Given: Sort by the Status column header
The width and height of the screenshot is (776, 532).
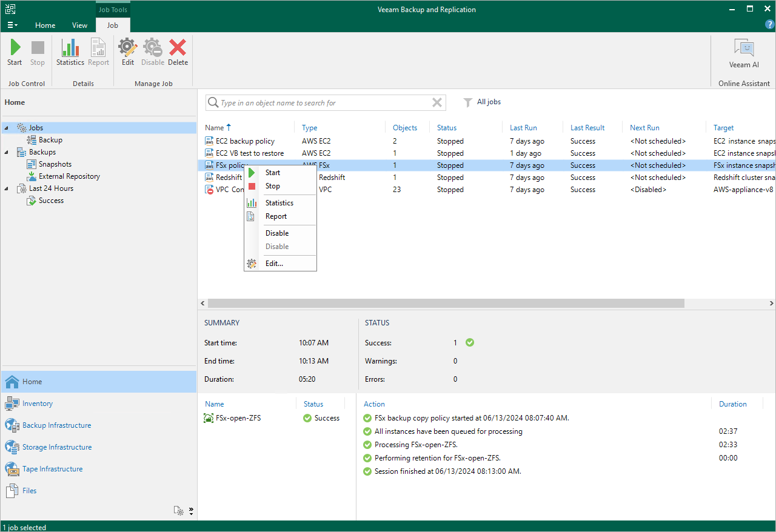Looking at the screenshot, I should (447, 128).
